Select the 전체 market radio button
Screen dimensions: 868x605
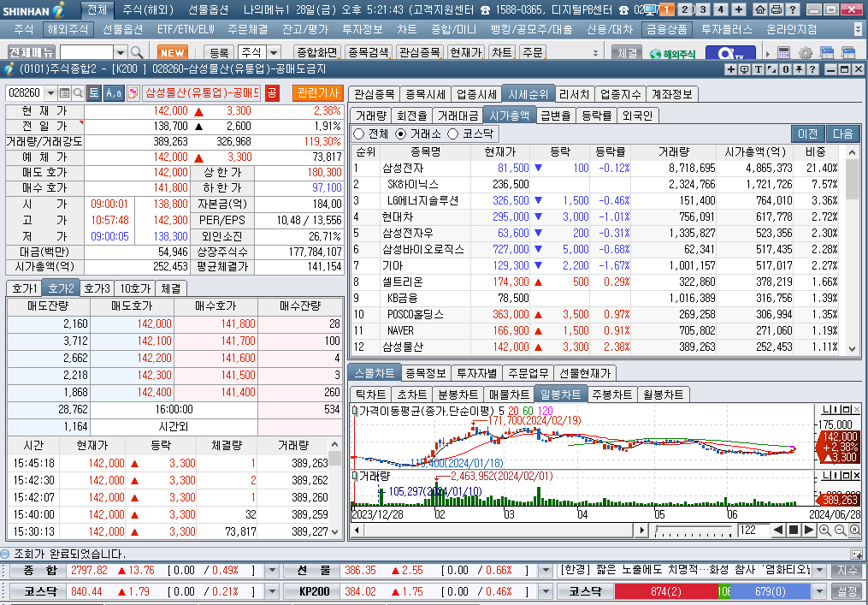359,133
